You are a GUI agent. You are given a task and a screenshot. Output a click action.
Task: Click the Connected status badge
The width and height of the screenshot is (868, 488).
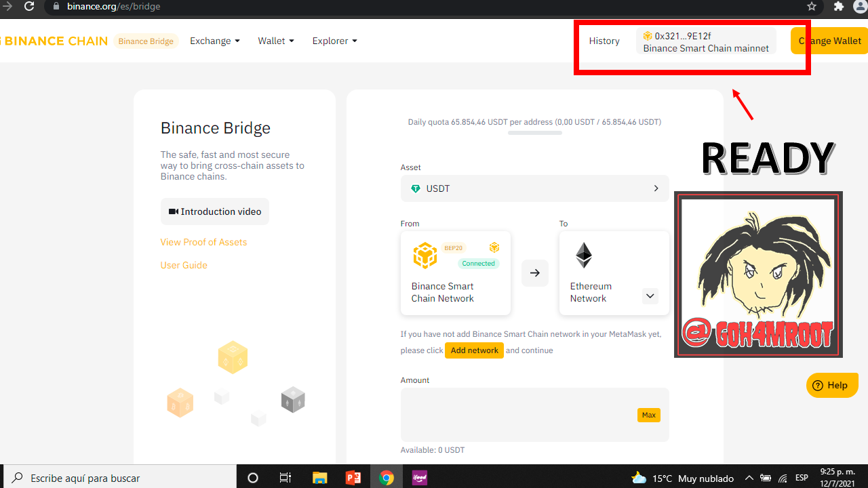coord(479,263)
